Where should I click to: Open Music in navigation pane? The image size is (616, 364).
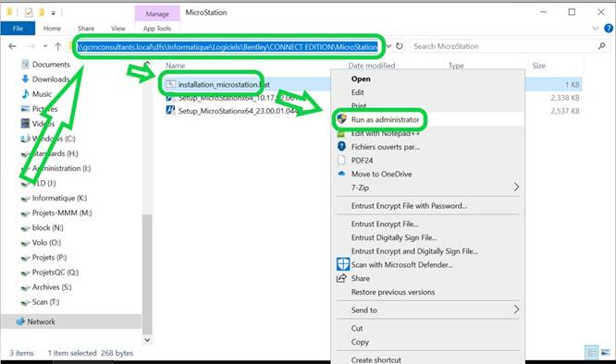36,94
